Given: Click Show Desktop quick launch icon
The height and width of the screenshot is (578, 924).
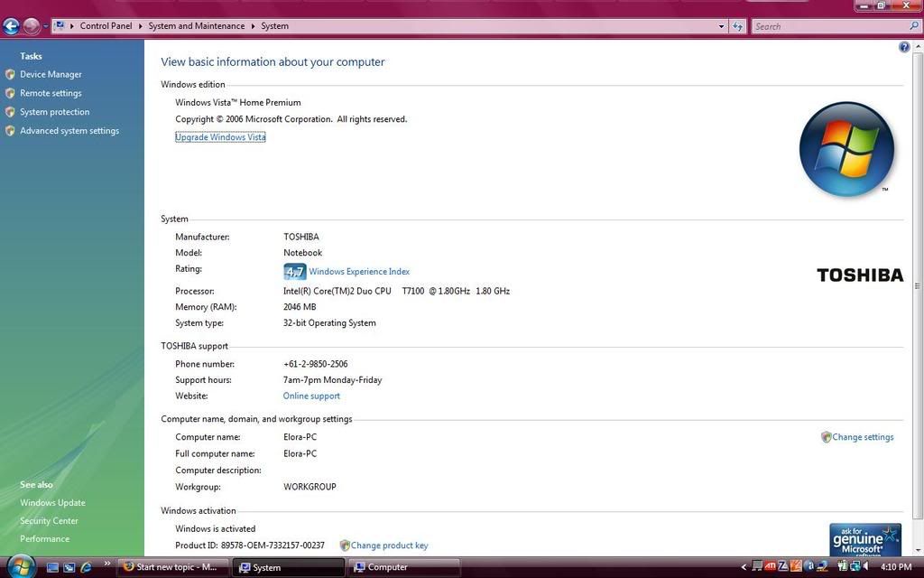Looking at the screenshot, I should click(52, 567).
